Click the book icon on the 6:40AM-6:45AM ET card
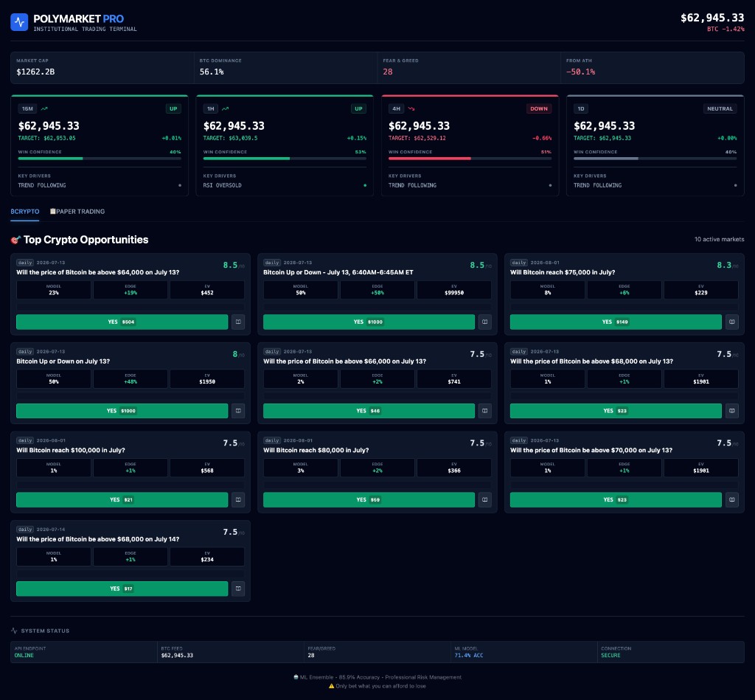 click(485, 322)
